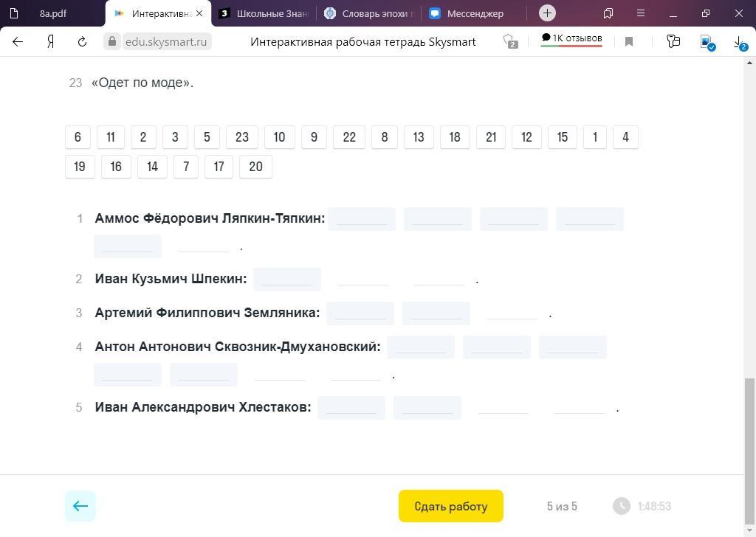Image resolution: width=756 pixels, height=537 pixels.
Task: Open the password manager key icon
Action: click(673, 42)
